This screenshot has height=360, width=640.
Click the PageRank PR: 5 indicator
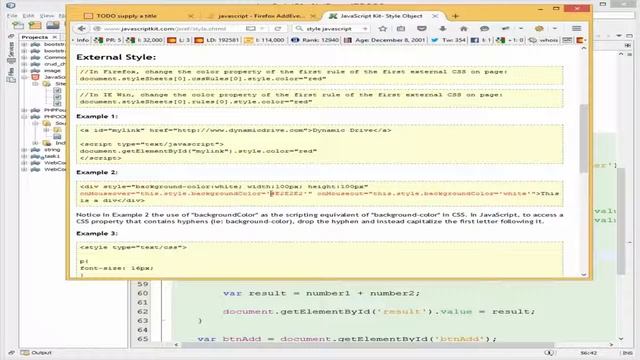[x=108, y=40]
